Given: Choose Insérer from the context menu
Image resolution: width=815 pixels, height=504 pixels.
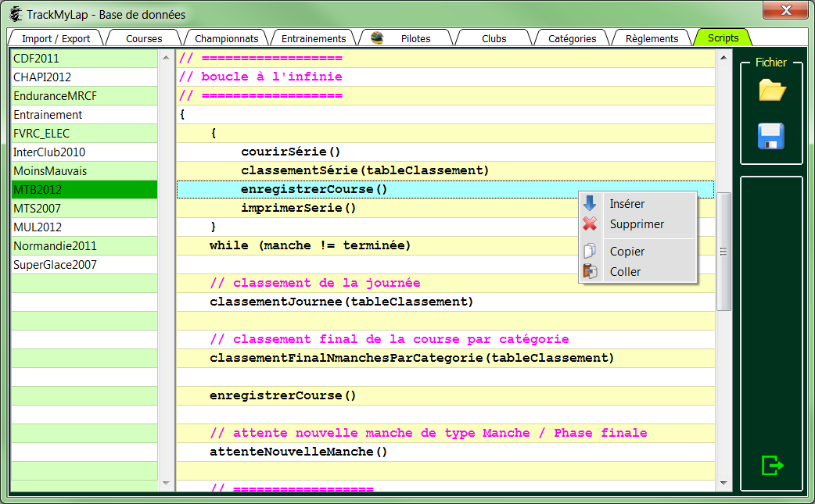Looking at the screenshot, I should [x=639, y=204].
